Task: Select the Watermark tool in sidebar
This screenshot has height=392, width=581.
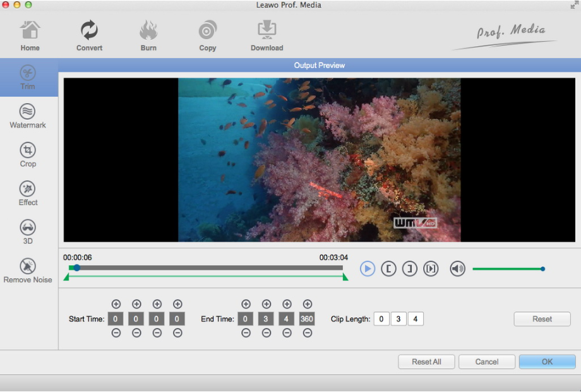Action: 28,116
